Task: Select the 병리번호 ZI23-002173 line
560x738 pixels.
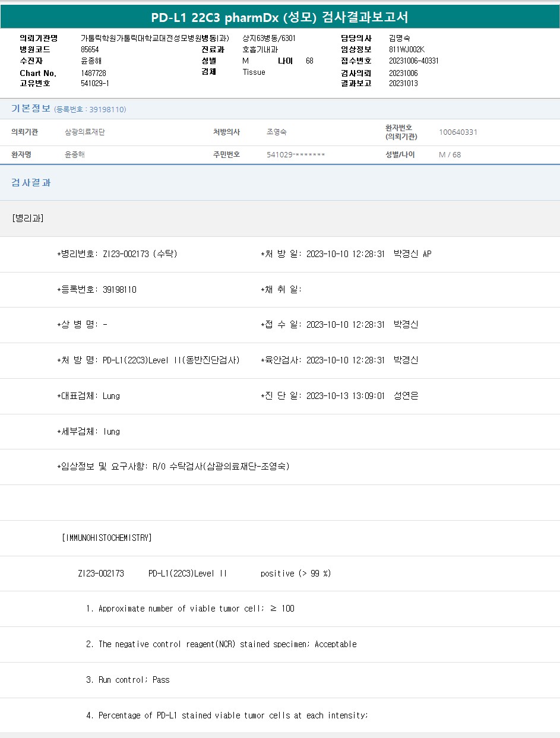Action: click(x=117, y=254)
